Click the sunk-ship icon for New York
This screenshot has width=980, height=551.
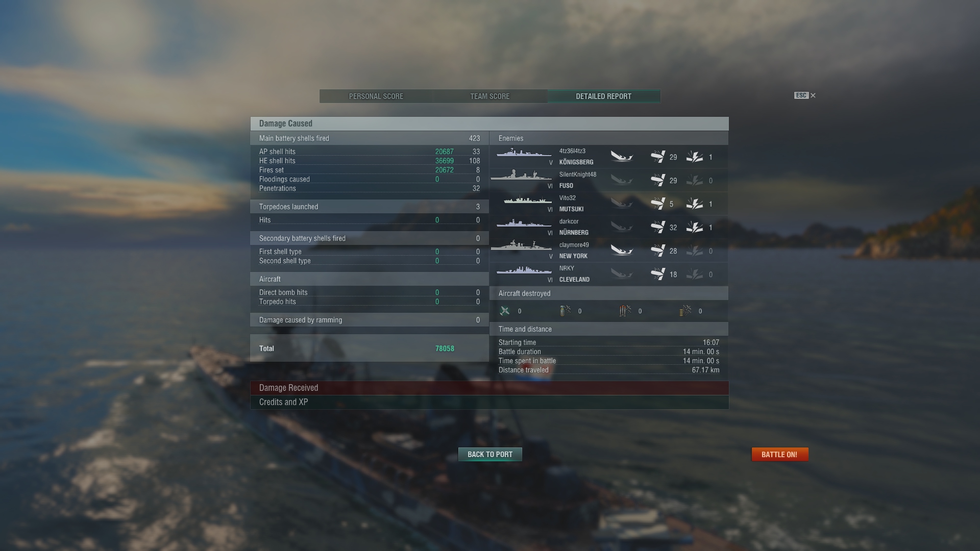[x=622, y=251]
